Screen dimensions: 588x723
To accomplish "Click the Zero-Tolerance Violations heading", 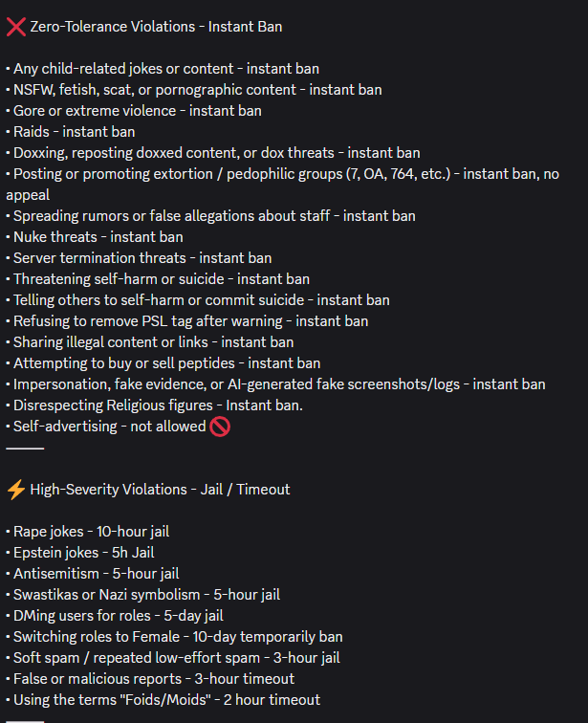I will point(156,27).
